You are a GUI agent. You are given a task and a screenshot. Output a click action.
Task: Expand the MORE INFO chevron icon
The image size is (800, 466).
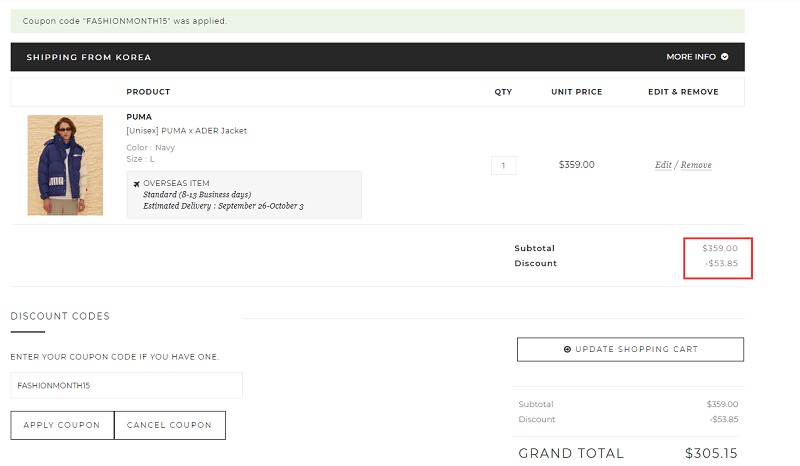click(724, 57)
